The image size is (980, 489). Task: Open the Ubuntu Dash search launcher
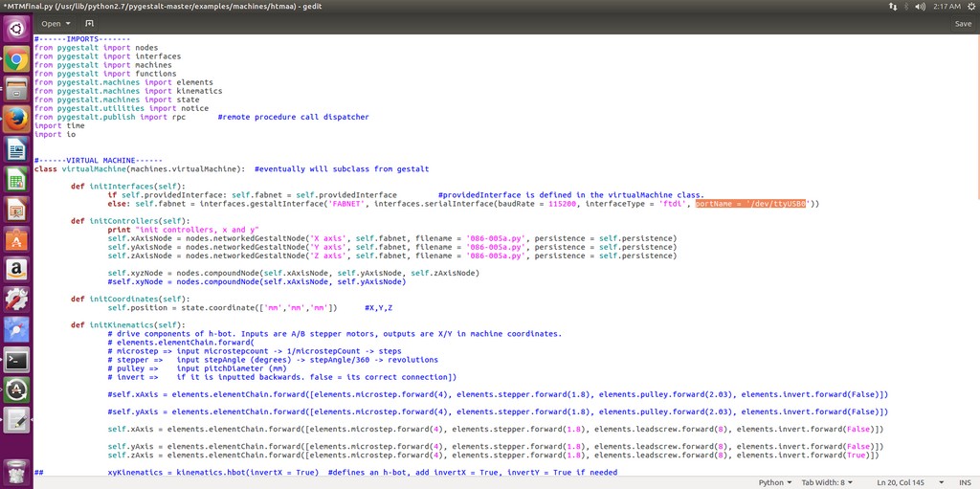click(16, 28)
